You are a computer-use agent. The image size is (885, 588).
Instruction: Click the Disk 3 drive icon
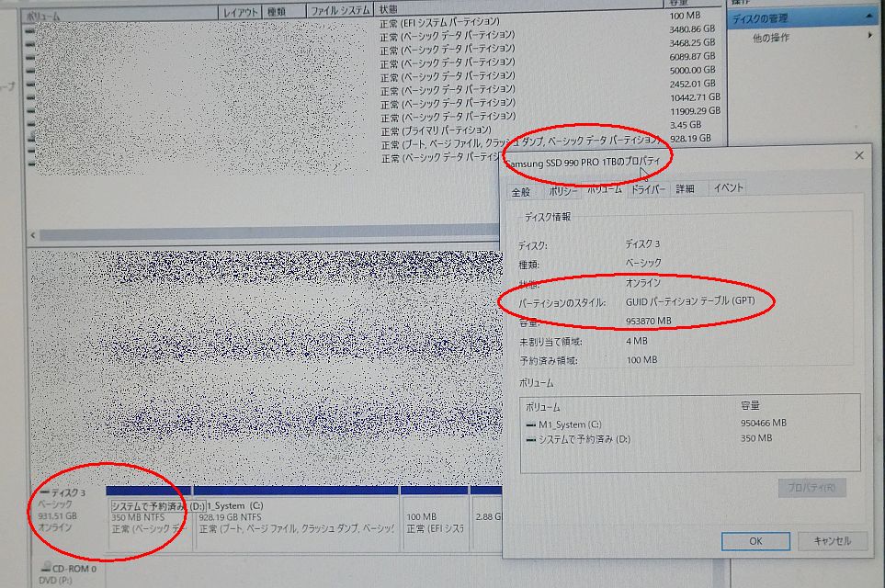(x=44, y=492)
